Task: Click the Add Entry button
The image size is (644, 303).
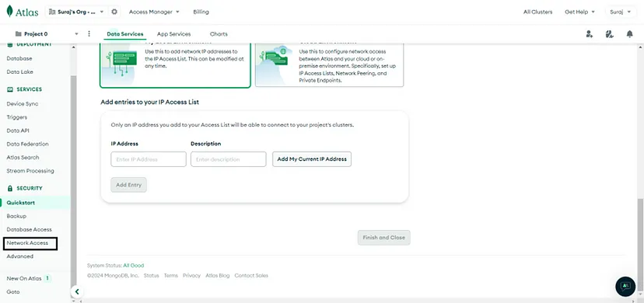Action: (x=128, y=185)
